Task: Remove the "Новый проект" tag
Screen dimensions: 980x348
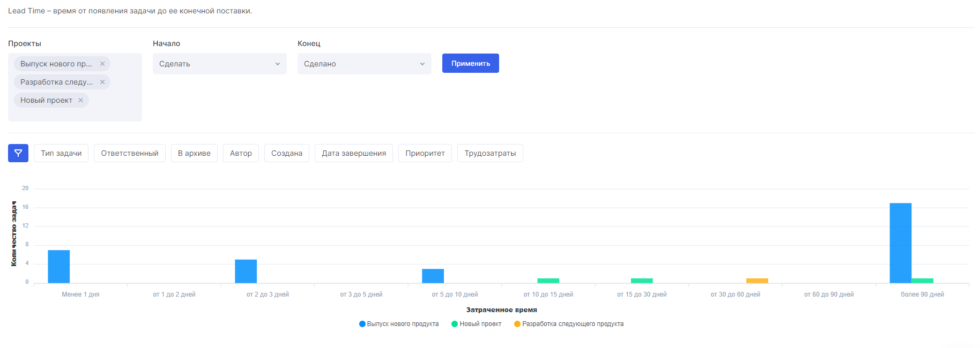Action: [x=81, y=100]
